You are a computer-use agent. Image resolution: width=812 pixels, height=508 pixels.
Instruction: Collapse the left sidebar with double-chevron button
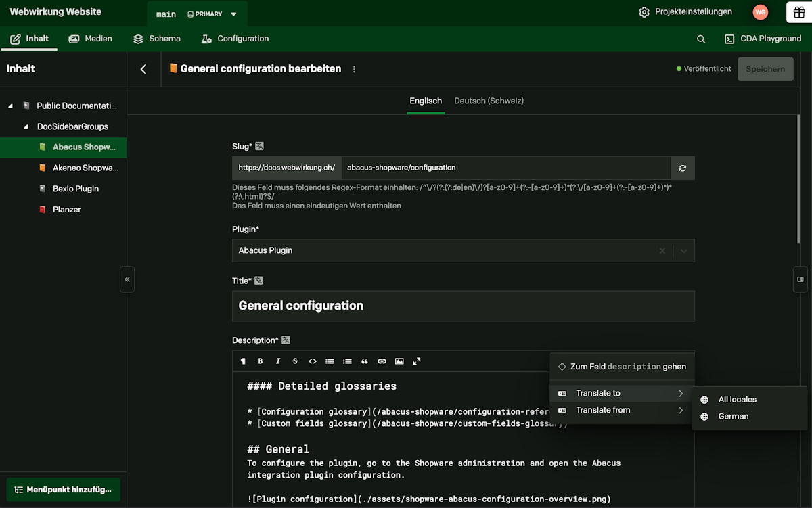pos(127,279)
